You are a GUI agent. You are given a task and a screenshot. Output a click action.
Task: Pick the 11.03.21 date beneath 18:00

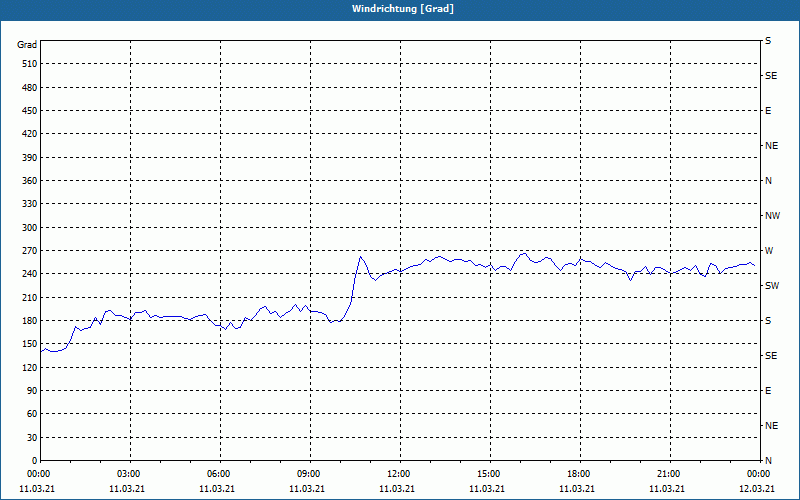click(x=577, y=489)
